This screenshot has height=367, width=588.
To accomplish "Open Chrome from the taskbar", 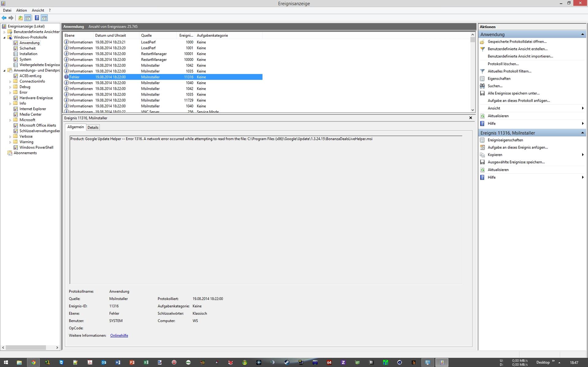I will (x=33, y=362).
